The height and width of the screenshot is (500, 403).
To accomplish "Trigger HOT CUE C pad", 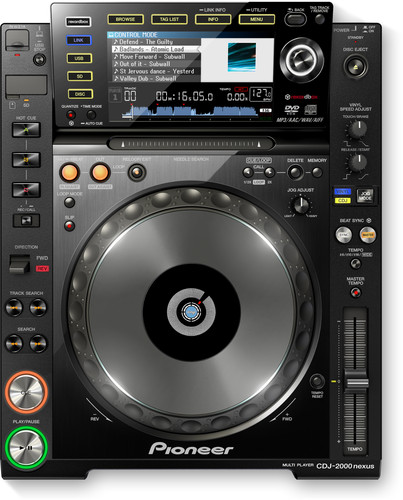I will [26, 190].
